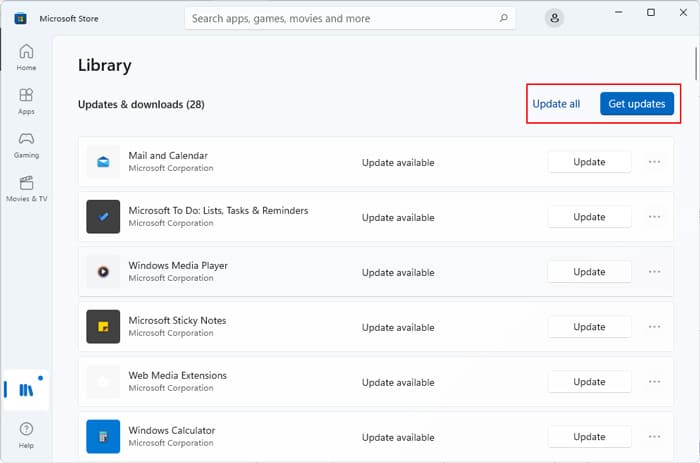This screenshot has width=700, height=463.
Task: Go to Apps section in sidebar
Action: 26,101
